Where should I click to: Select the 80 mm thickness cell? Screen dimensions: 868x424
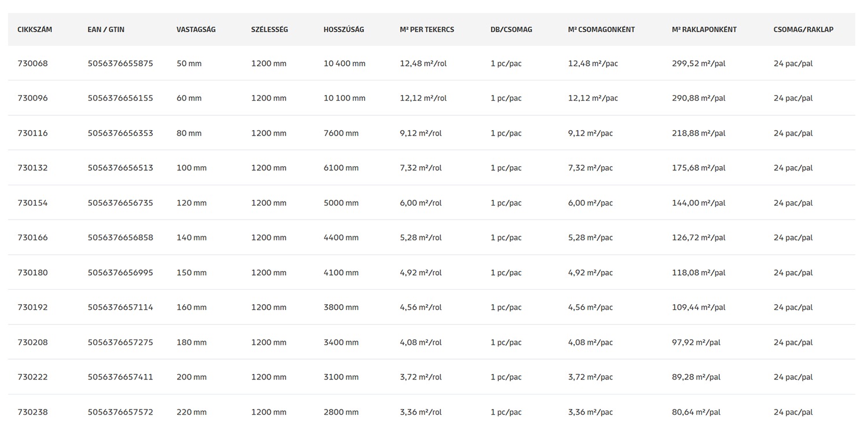tap(189, 133)
